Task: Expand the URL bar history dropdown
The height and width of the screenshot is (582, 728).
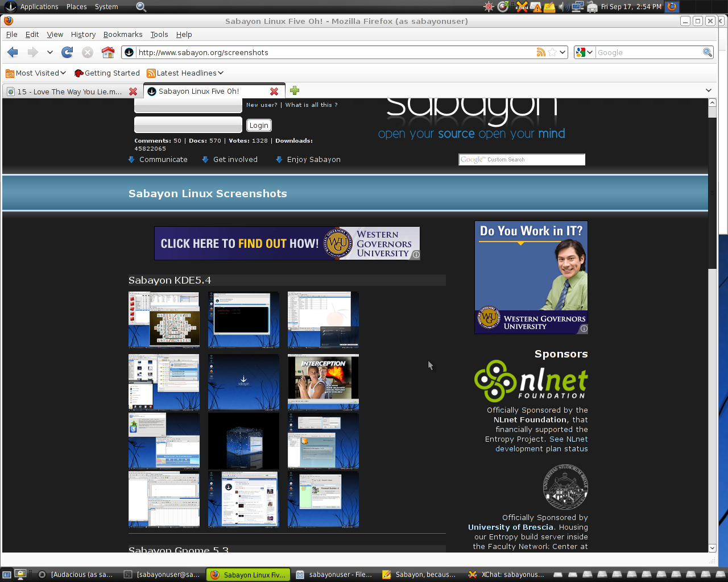Action: pos(562,52)
